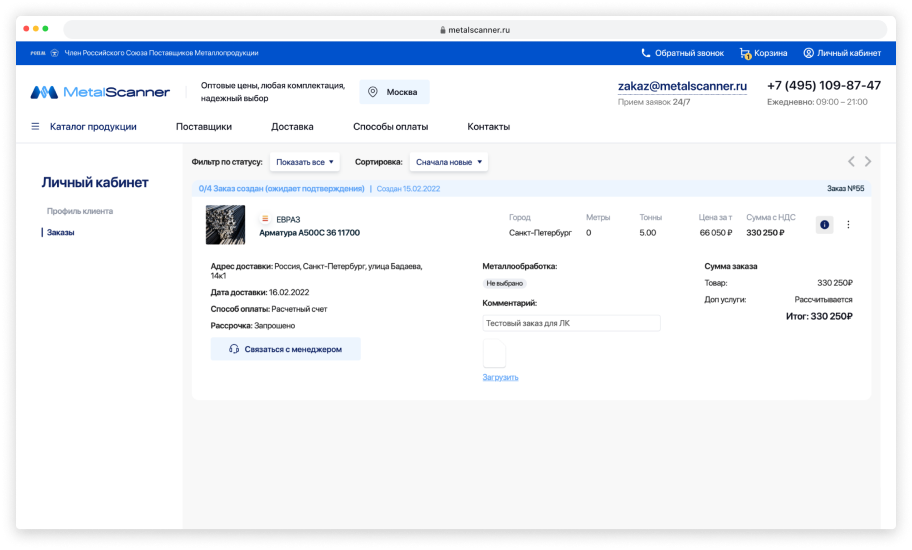
Task: Click the previous order arrow
Action: [x=851, y=162]
